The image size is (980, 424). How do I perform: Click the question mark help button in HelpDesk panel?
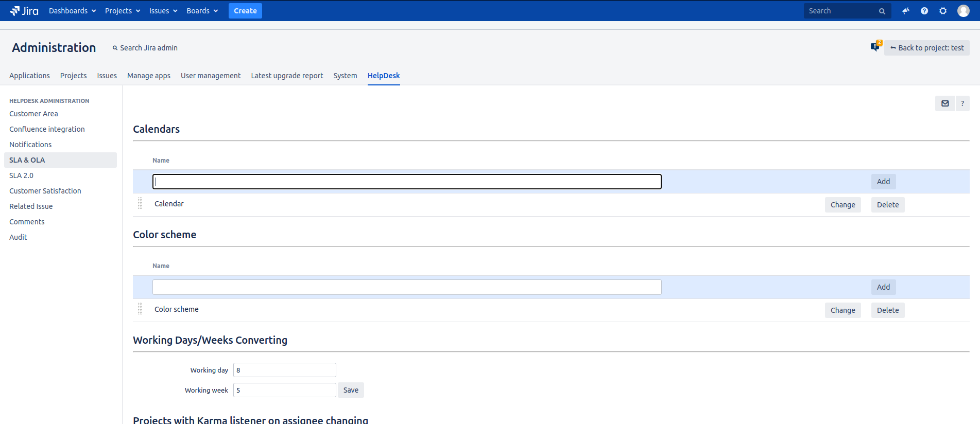pyautogui.click(x=962, y=103)
